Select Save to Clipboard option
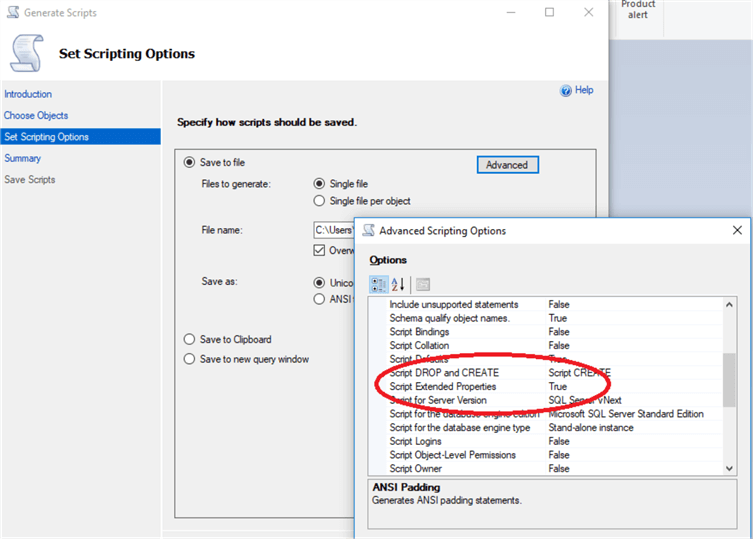753x539 pixels. tap(189, 339)
